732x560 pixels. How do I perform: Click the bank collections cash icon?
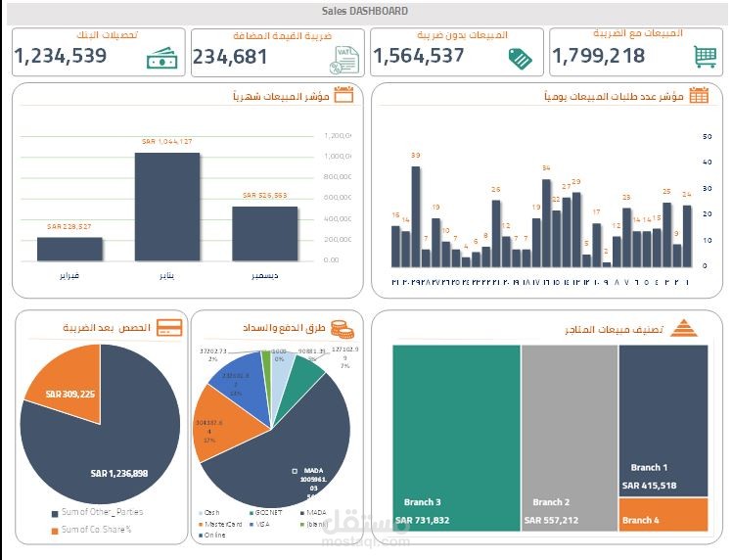click(162, 59)
